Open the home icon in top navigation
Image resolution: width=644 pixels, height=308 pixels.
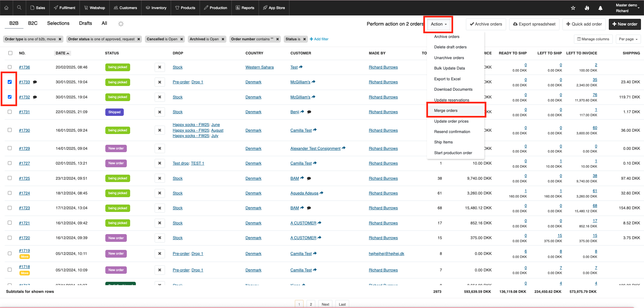(x=6, y=8)
